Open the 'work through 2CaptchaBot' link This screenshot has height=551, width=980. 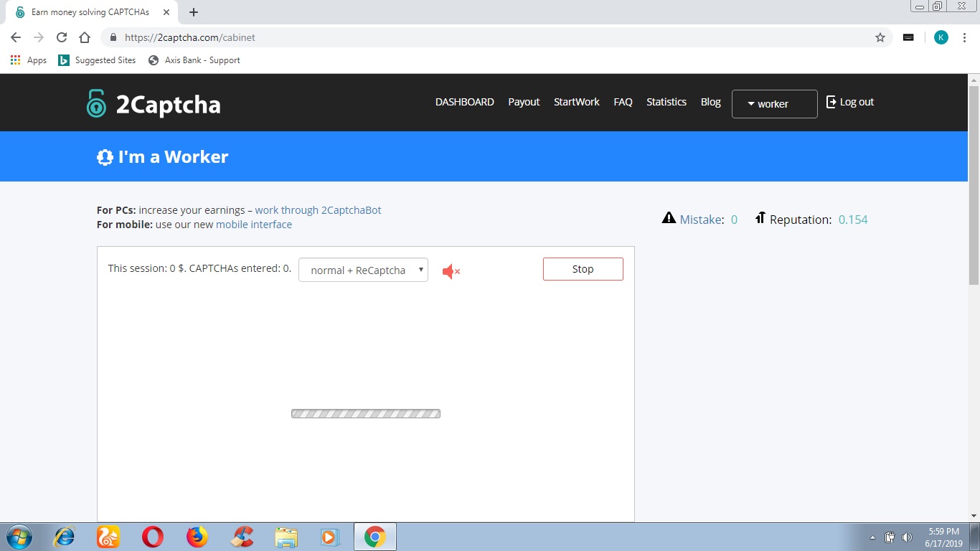point(318,210)
